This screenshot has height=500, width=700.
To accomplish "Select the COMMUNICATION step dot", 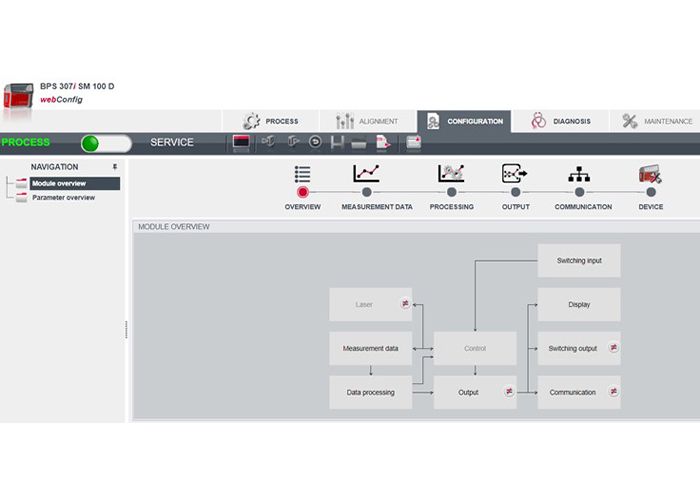I will [x=579, y=192].
